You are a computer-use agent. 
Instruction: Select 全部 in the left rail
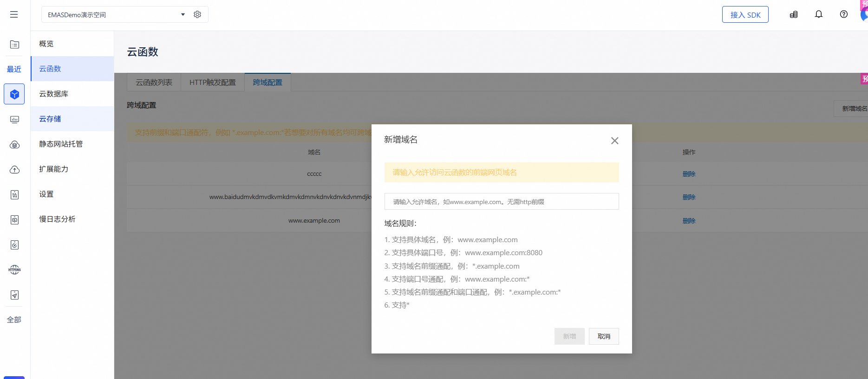click(x=14, y=320)
